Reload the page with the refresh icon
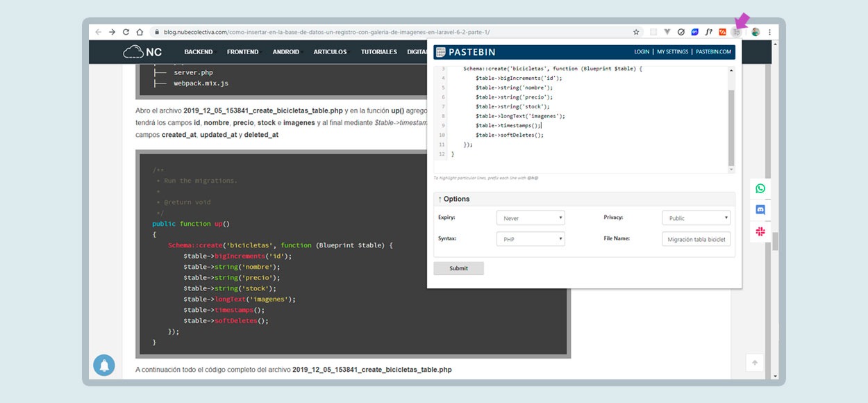The image size is (868, 403). pyautogui.click(x=126, y=32)
